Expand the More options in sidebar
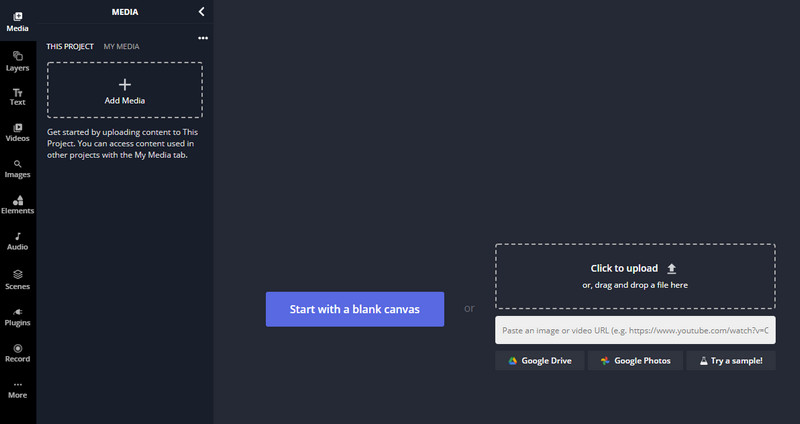Screen dimensions: 800x424 point(17,389)
